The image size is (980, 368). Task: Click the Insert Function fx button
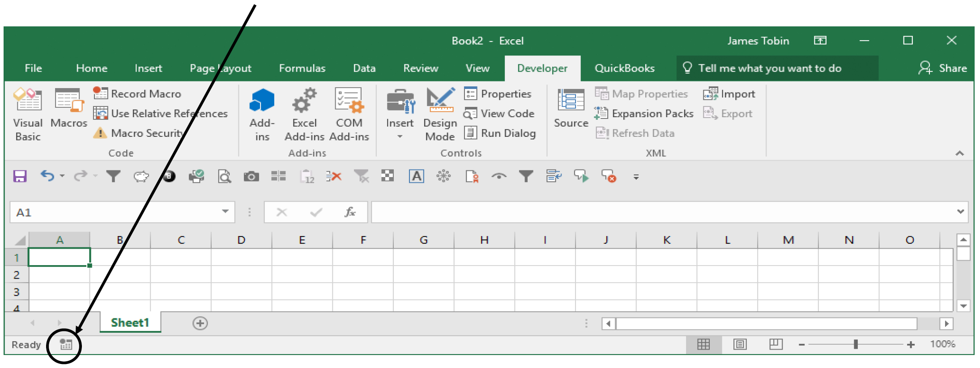(350, 212)
